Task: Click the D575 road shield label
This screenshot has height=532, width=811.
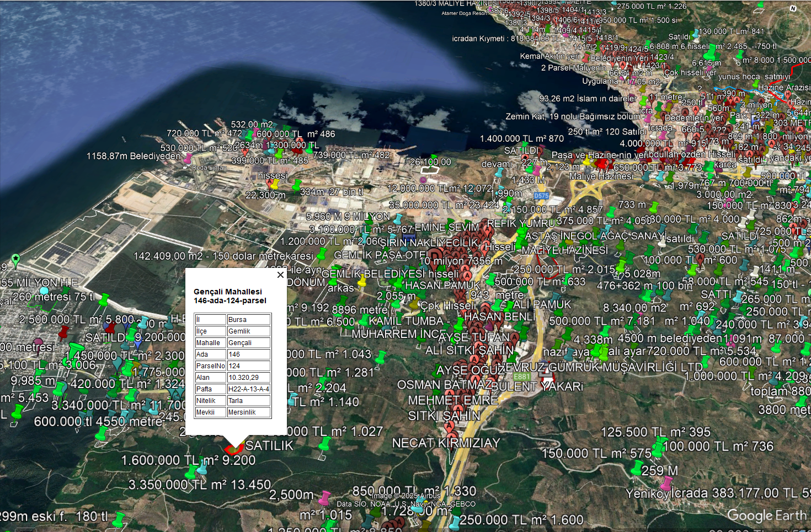Action: tap(541, 196)
